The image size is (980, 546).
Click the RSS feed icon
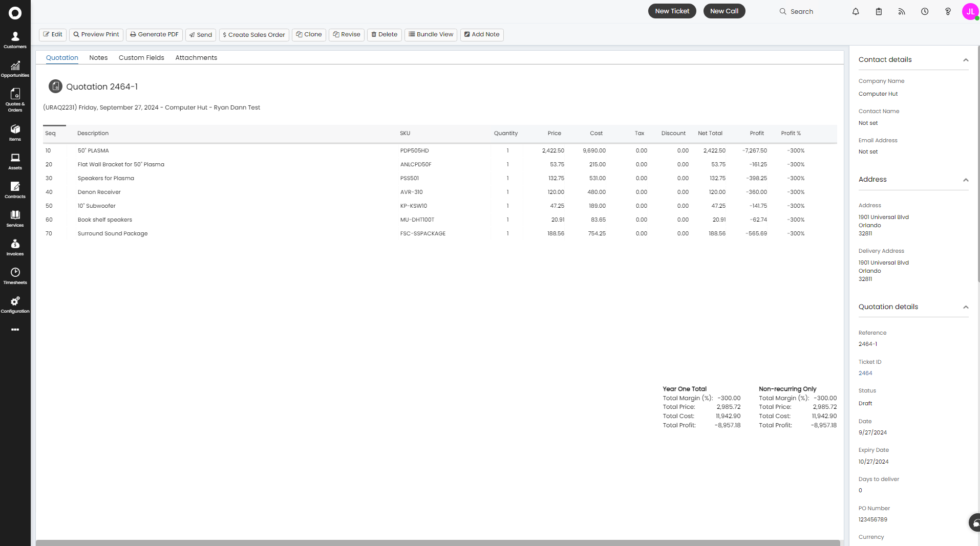902,11
